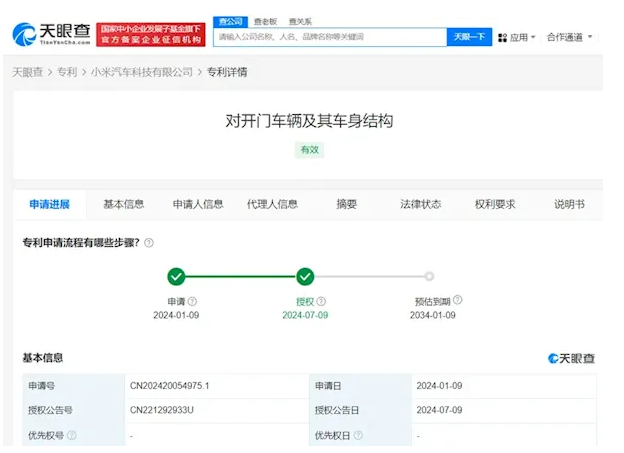Click help icon beside 专利申请流程有哪些步骤

pos(149,243)
